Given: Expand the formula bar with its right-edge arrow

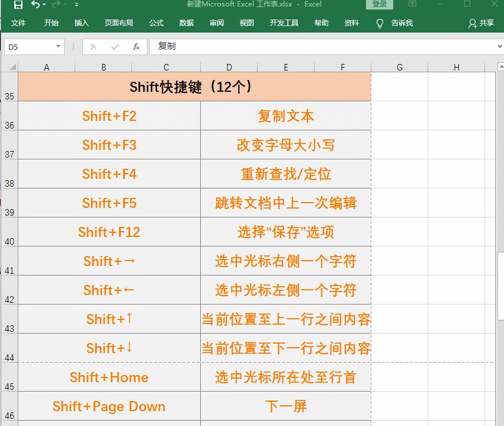Looking at the screenshot, I should (x=499, y=46).
